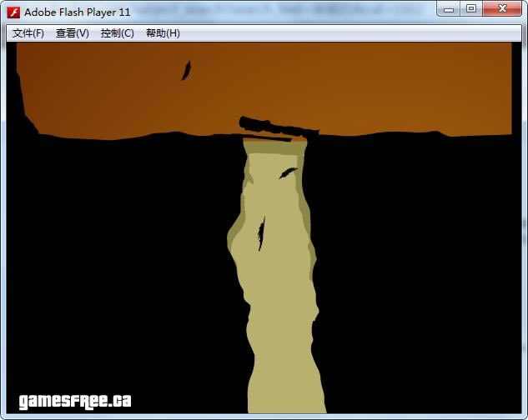The width and height of the screenshot is (528, 420).
Task: Click the dark log above the shaft opening
Action: [x=275, y=127]
